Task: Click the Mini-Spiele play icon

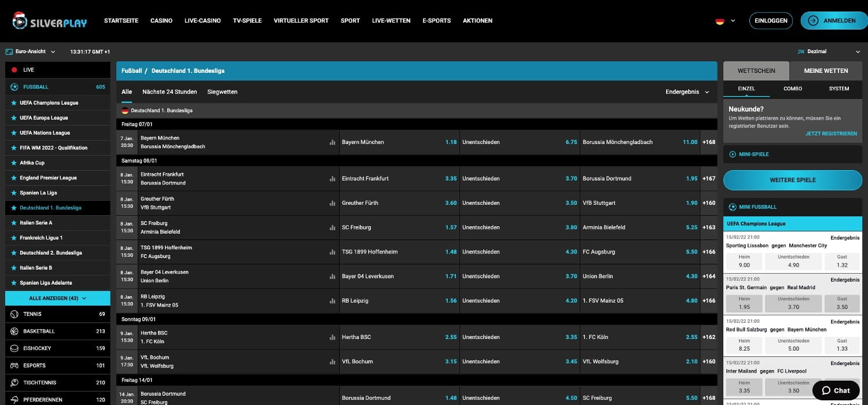Action: (x=733, y=154)
